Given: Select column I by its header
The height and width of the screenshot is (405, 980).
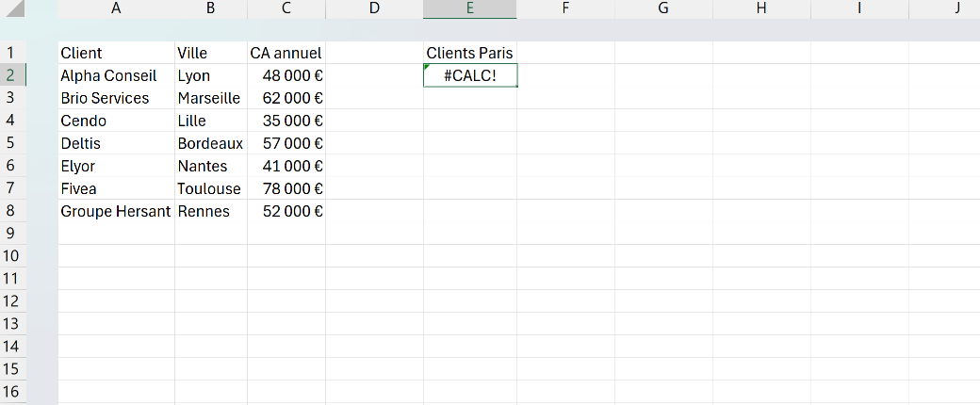Looking at the screenshot, I should [859, 8].
